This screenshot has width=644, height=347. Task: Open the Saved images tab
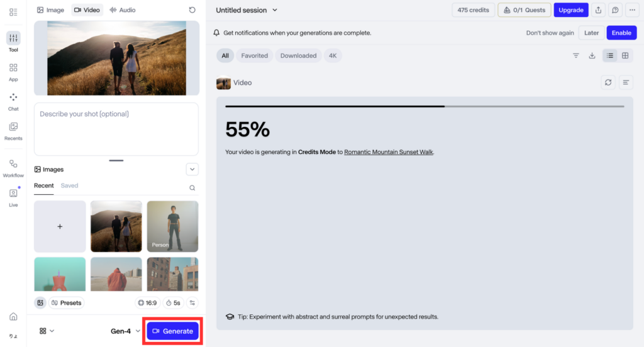coord(69,185)
